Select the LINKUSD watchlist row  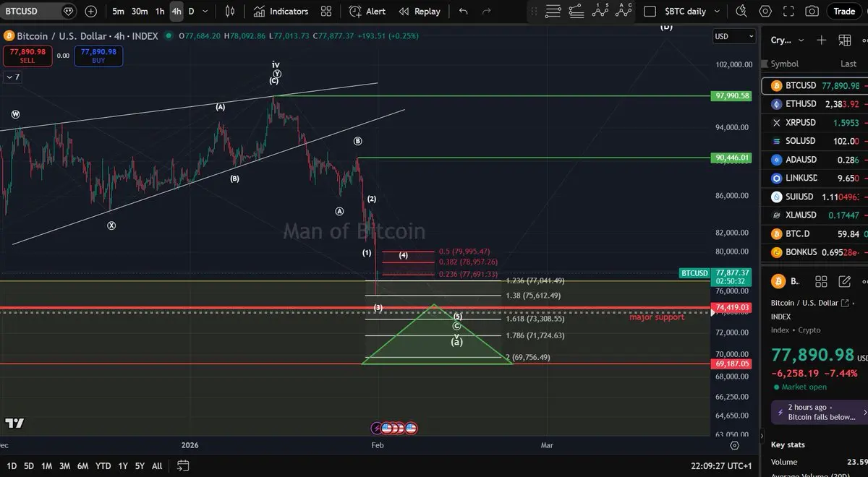(814, 178)
